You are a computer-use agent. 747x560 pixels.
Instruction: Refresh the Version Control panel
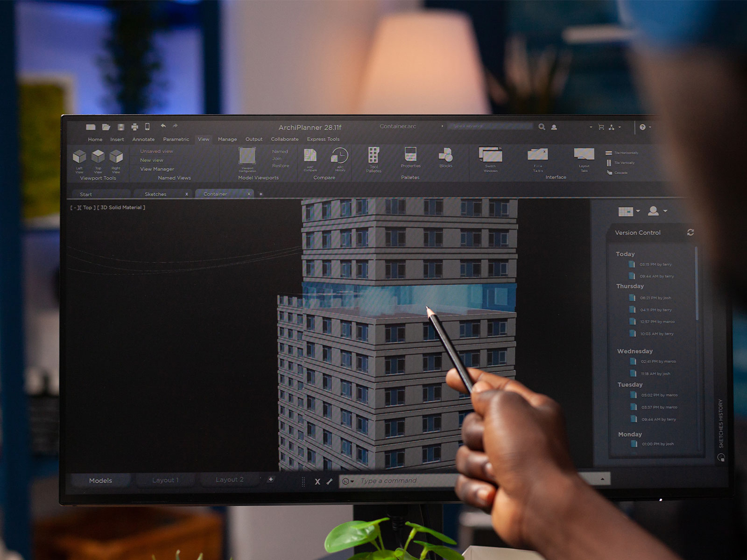point(691,232)
